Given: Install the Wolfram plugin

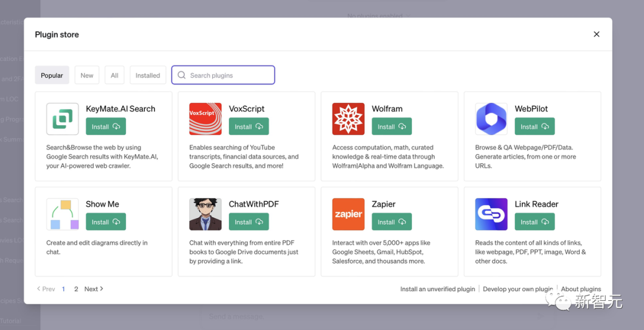Looking at the screenshot, I should [392, 126].
